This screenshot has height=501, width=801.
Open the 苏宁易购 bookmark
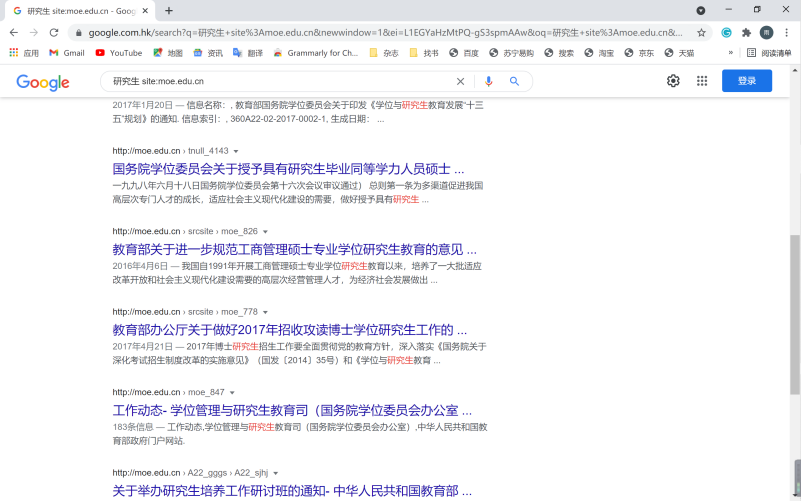tap(511, 53)
